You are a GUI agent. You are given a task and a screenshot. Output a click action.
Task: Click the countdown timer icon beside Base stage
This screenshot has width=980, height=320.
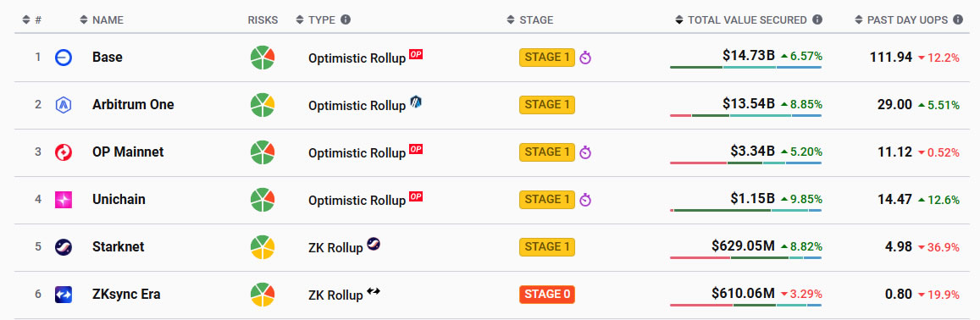(x=585, y=58)
